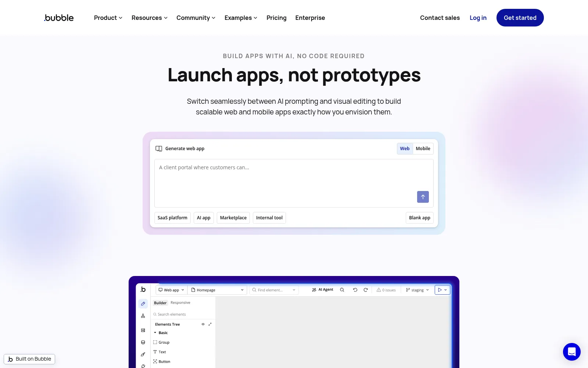Select the stacked rows sidebar icon
The image size is (588, 368).
[143, 330]
